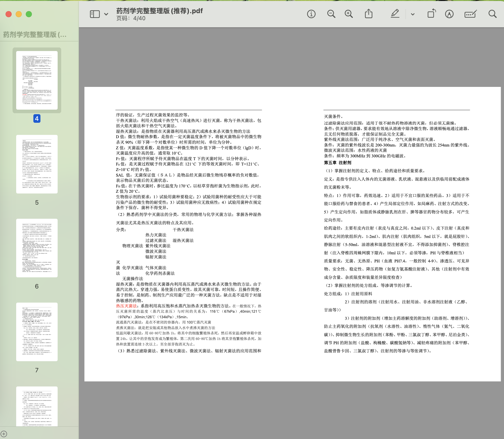Screen dimensions: 504x439
Task: Click the document info inspector icon
Action: (x=311, y=14)
